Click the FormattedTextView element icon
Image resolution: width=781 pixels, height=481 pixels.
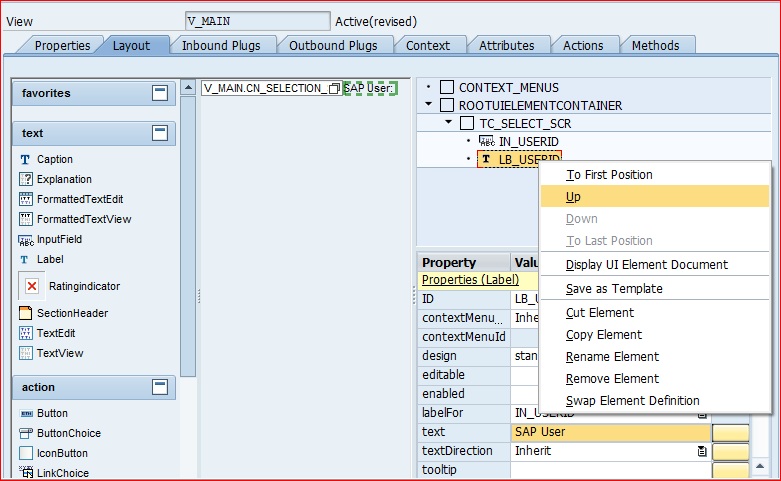[x=25, y=219]
